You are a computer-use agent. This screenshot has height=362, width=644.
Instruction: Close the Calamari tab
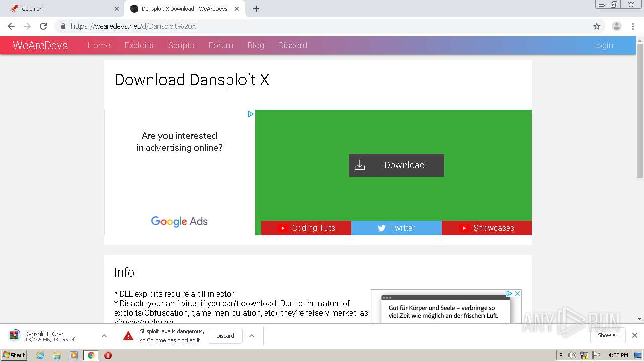tap(116, 9)
